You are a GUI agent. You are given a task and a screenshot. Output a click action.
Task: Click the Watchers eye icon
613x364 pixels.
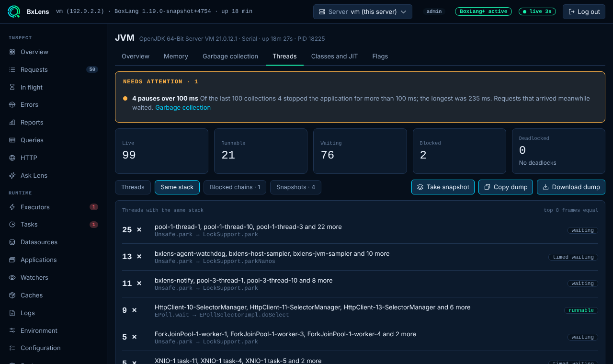pyautogui.click(x=12, y=277)
